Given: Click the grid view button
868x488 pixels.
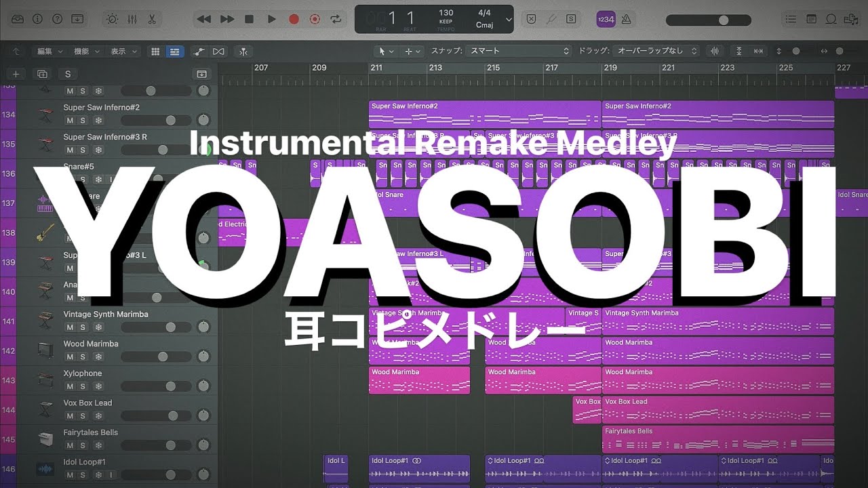Looking at the screenshot, I should click(x=155, y=52).
